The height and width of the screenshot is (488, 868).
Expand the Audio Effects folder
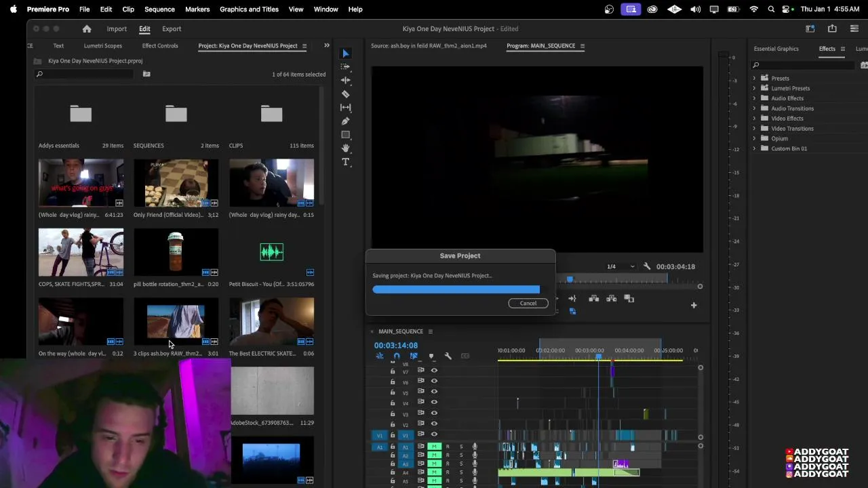(754, 98)
